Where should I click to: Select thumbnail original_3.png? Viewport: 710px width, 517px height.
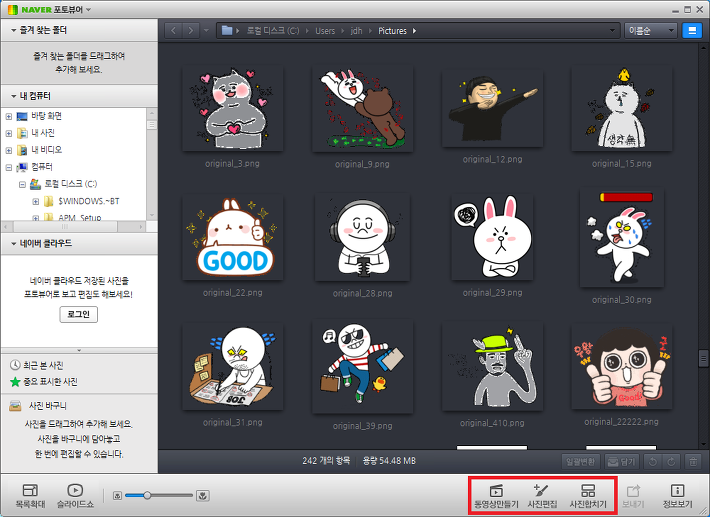233,109
